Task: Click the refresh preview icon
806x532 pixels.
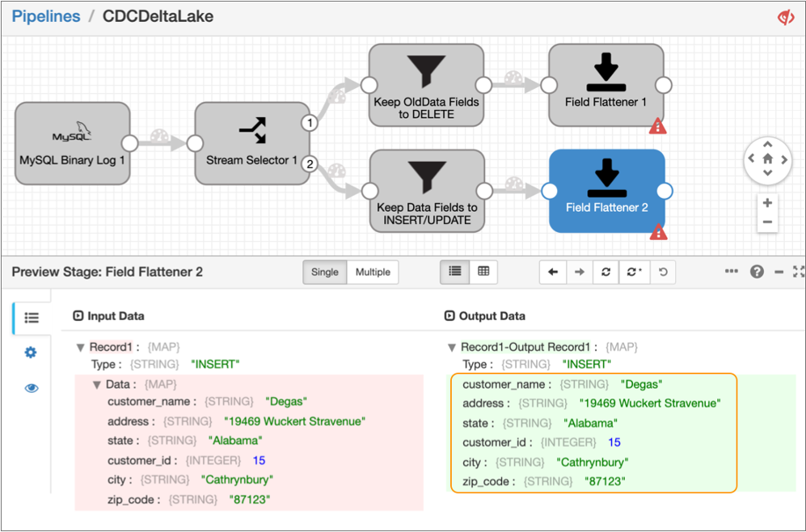Action: tap(606, 272)
